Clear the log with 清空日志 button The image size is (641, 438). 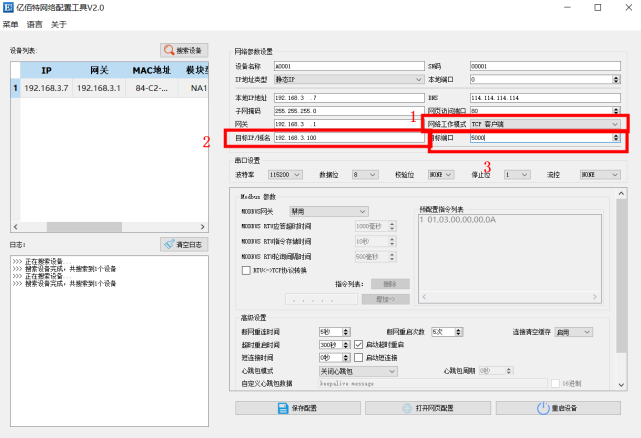pos(184,245)
